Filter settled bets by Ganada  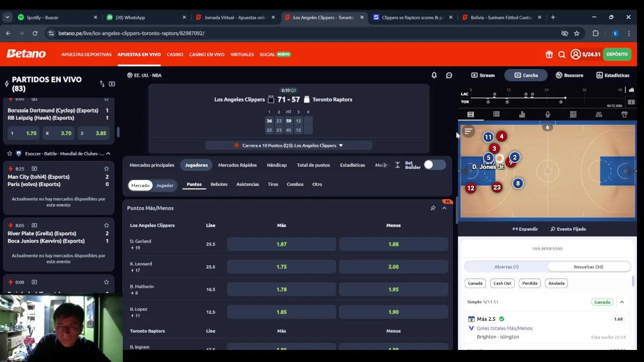[x=475, y=283]
